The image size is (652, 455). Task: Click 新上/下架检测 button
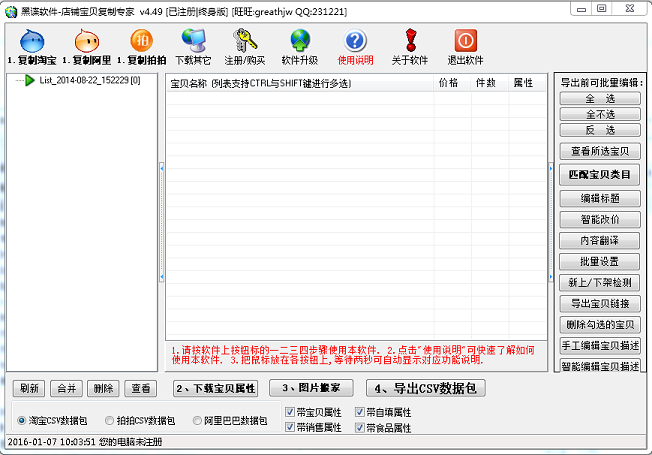point(600,283)
